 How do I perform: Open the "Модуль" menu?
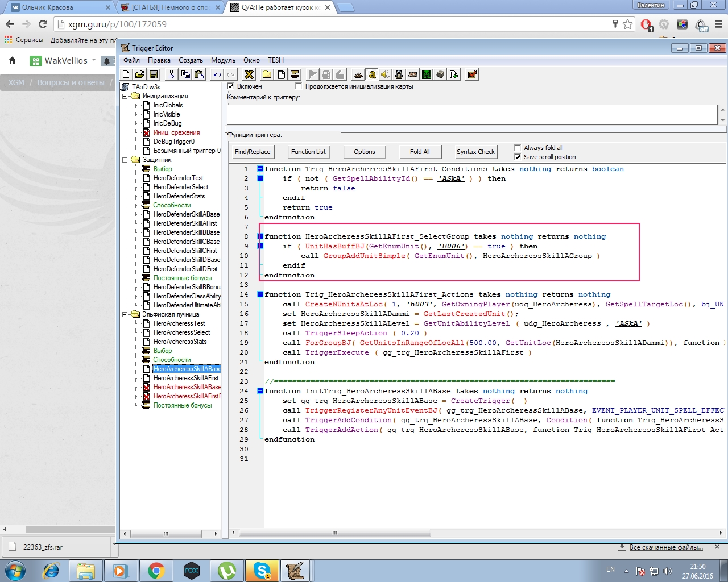[x=223, y=60]
